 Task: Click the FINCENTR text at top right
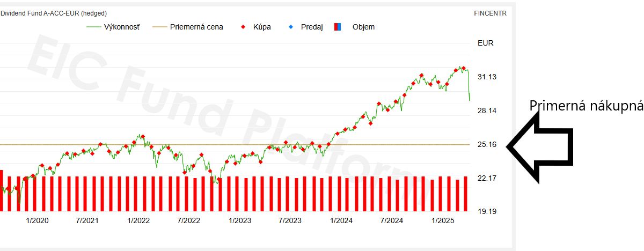pos(490,13)
